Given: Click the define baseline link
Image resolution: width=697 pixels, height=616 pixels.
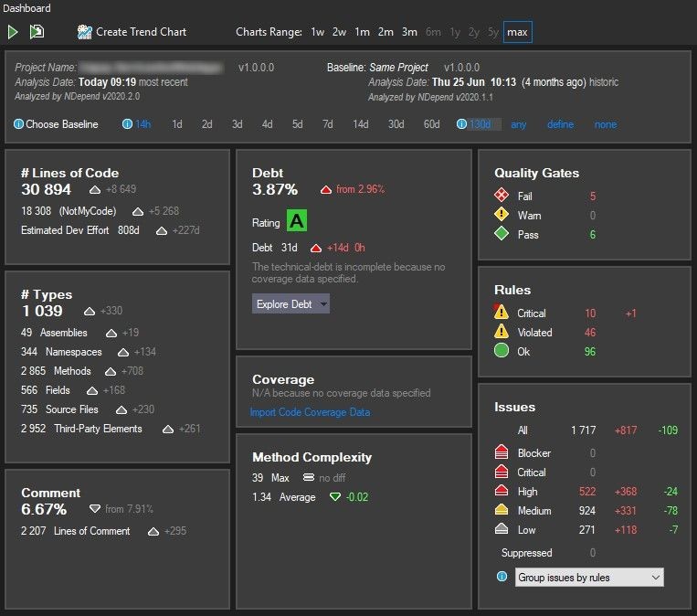Looking at the screenshot, I should [x=560, y=124].
